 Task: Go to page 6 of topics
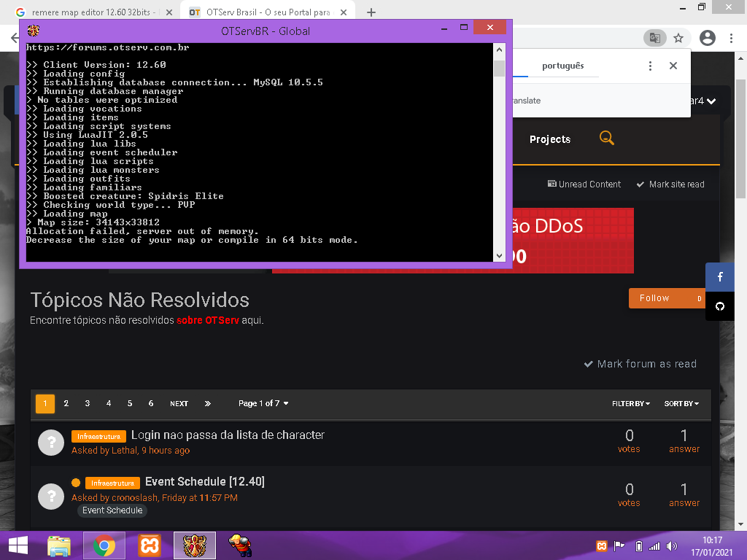[150, 403]
